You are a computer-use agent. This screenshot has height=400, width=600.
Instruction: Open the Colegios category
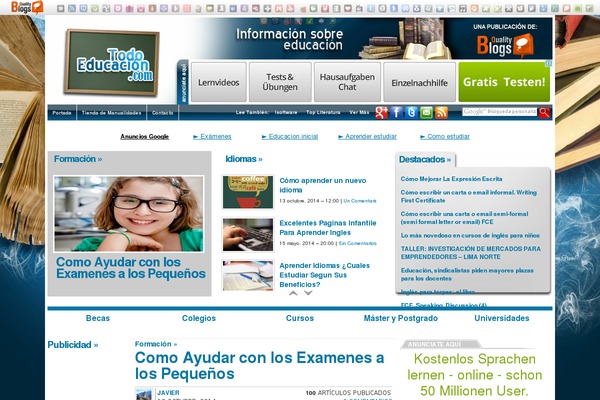tap(199, 318)
